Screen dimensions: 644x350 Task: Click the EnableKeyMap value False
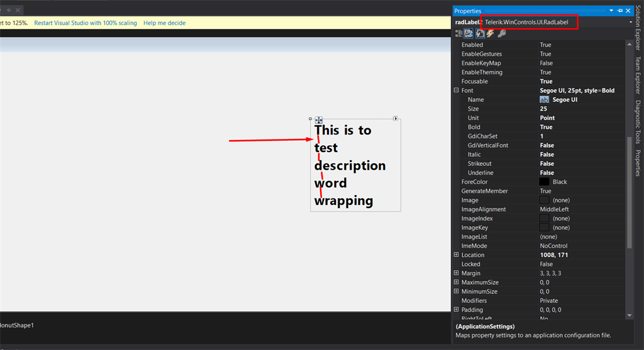click(547, 63)
